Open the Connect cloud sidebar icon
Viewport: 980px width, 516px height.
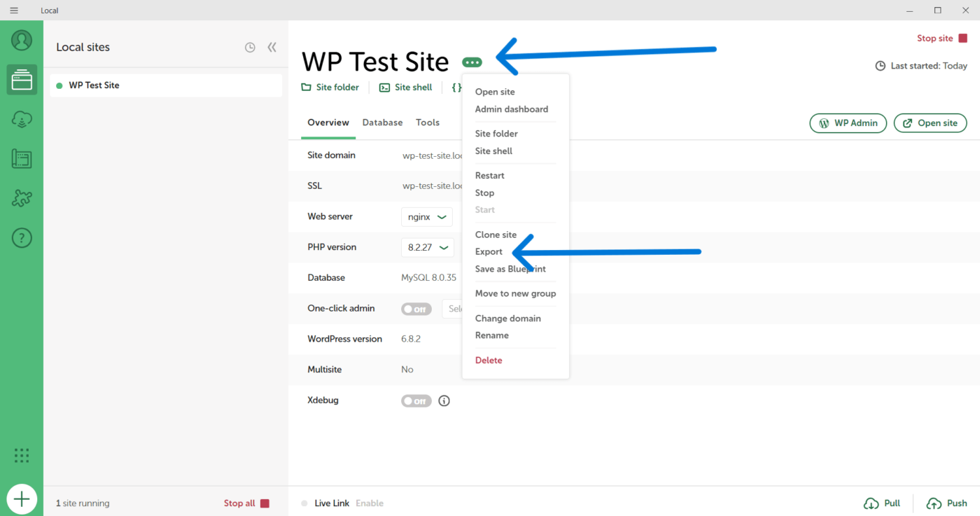coord(22,119)
